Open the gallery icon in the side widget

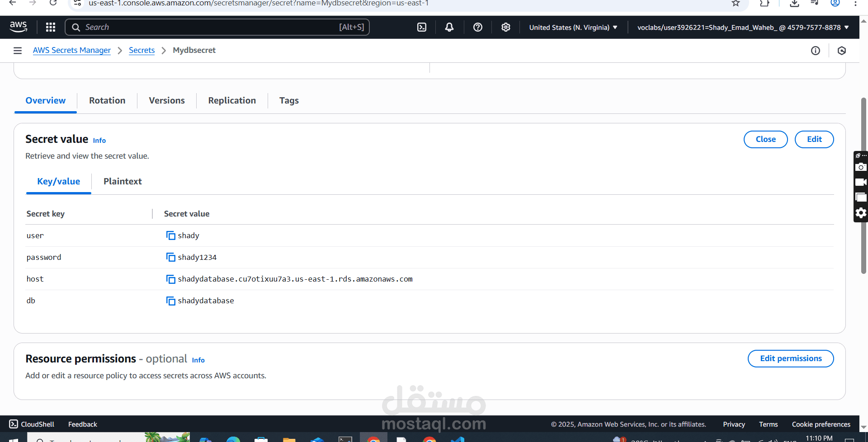pyautogui.click(x=861, y=197)
